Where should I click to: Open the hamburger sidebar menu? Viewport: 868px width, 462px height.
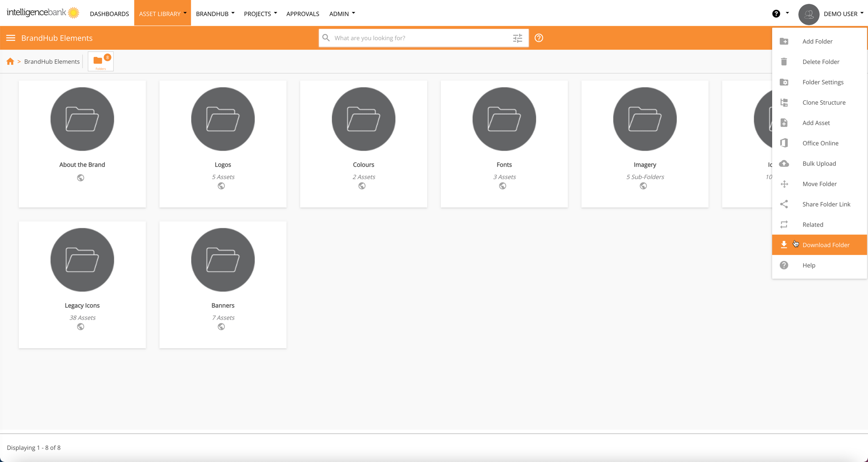click(11, 38)
